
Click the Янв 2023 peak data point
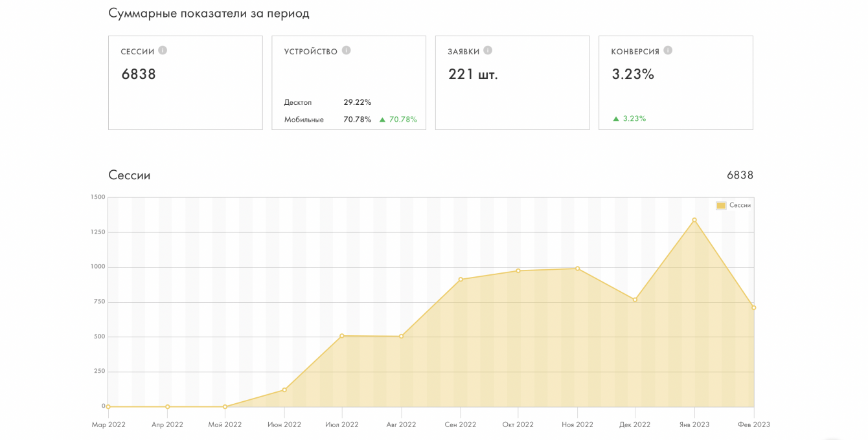[x=694, y=220]
